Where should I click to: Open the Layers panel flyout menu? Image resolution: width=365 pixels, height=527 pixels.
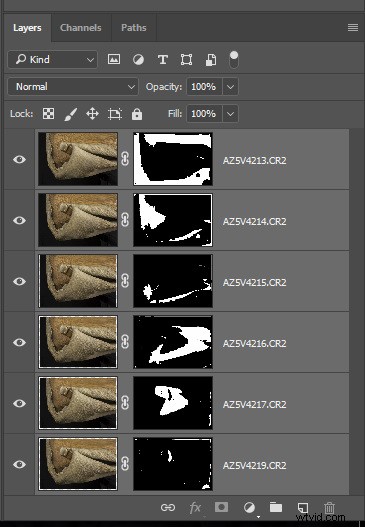coord(353,27)
